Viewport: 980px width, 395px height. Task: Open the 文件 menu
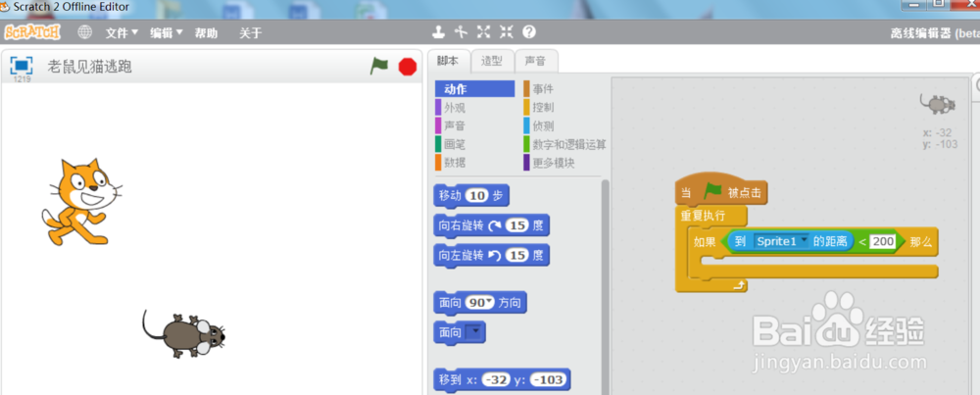point(122,33)
